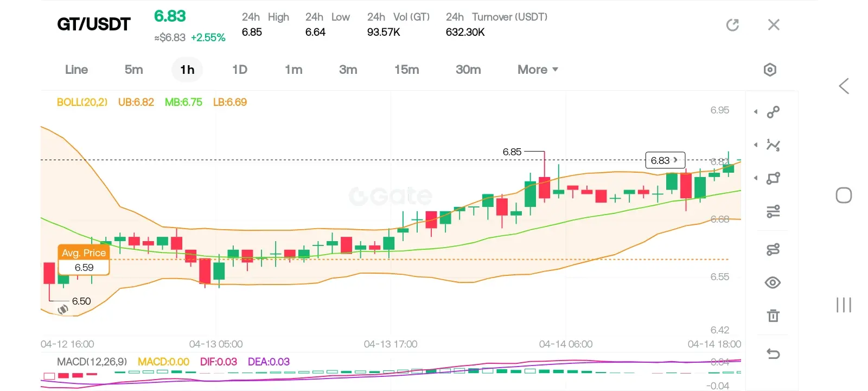Viewport: 868px width, 391px height.
Task: Tap the Android home navigation button
Action: (x=844, y=195)
